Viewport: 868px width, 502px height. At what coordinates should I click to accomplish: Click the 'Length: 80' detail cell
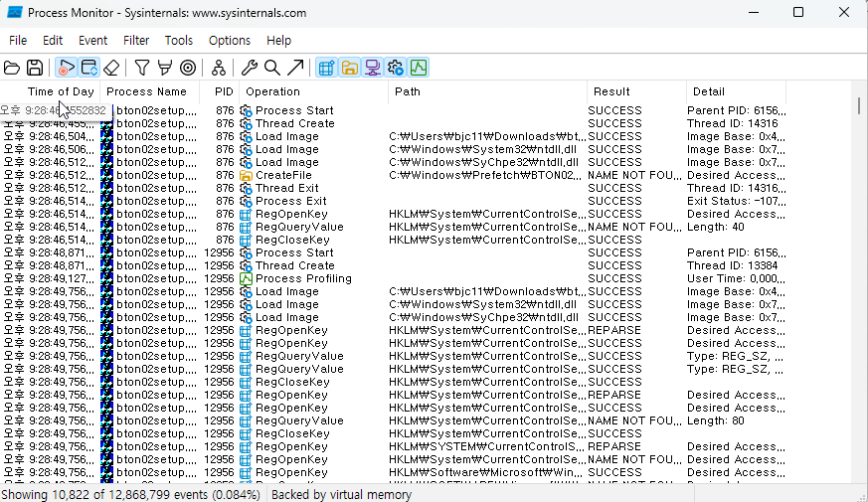pos(715,420)
